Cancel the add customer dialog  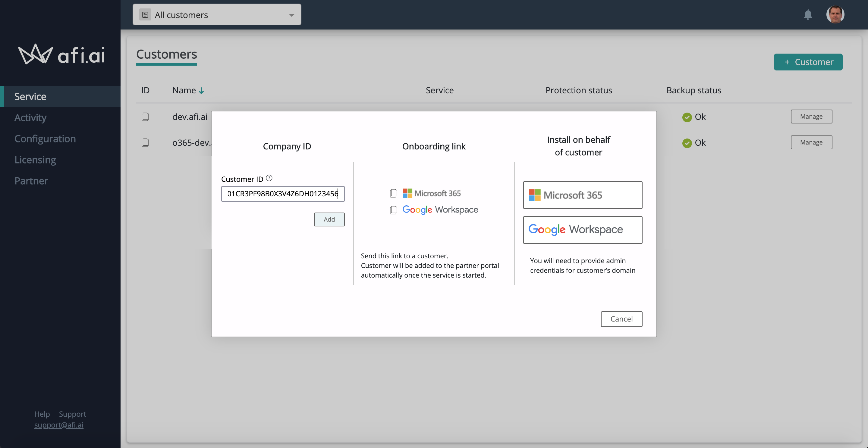tap(621, 319)
